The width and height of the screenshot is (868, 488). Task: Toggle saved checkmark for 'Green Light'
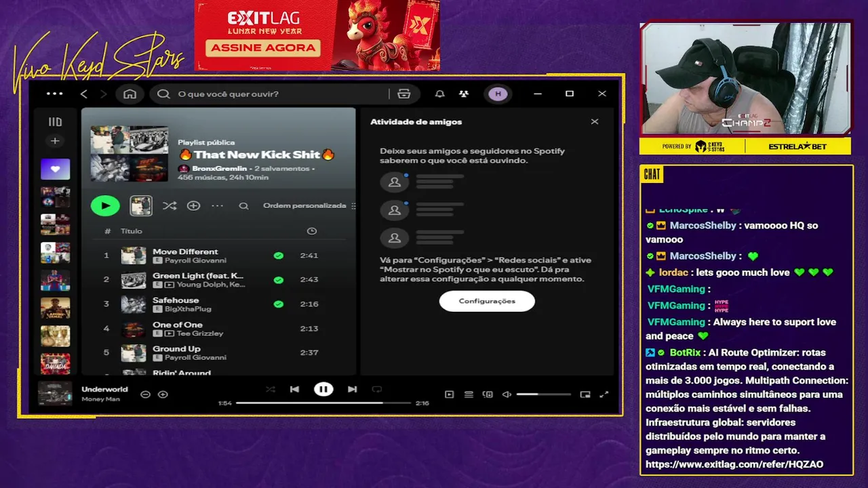(x=278, y=279)
